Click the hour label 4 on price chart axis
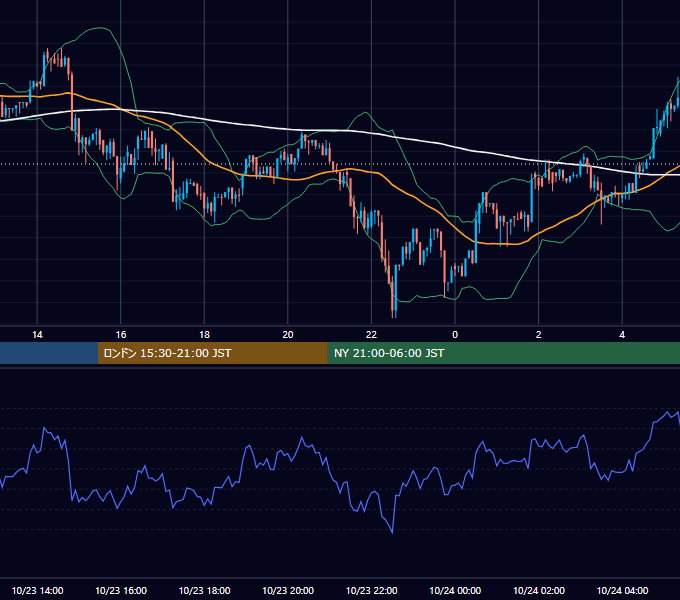This screenshot has height=600, width=680. 622,335
